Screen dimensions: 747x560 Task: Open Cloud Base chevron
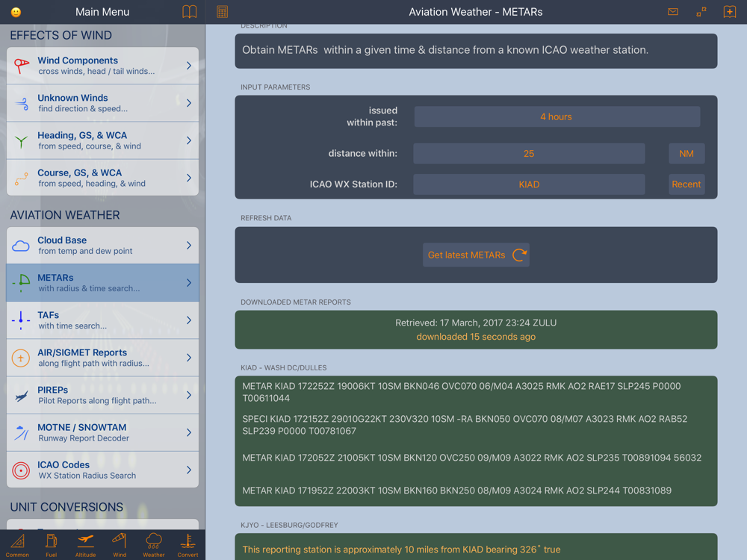point(189,245)
